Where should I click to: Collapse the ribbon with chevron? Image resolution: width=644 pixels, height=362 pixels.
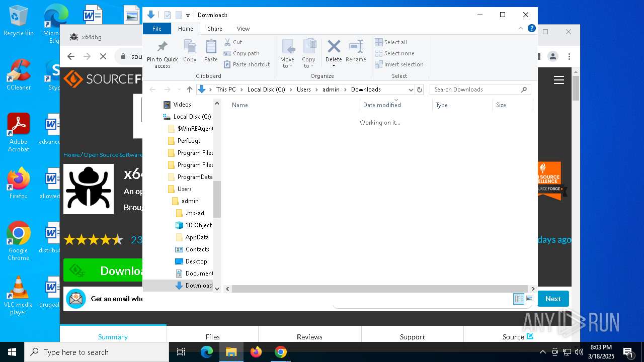point(522,29)
